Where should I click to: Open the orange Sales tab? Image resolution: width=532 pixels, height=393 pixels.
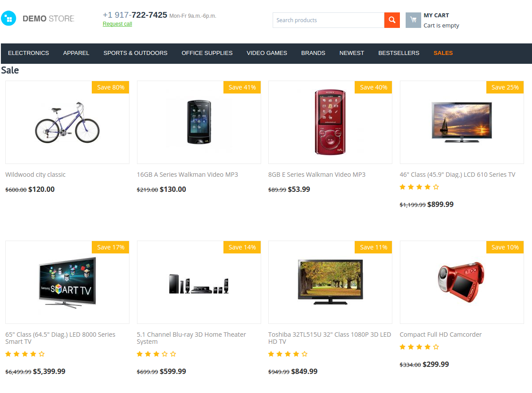point(443,53)
